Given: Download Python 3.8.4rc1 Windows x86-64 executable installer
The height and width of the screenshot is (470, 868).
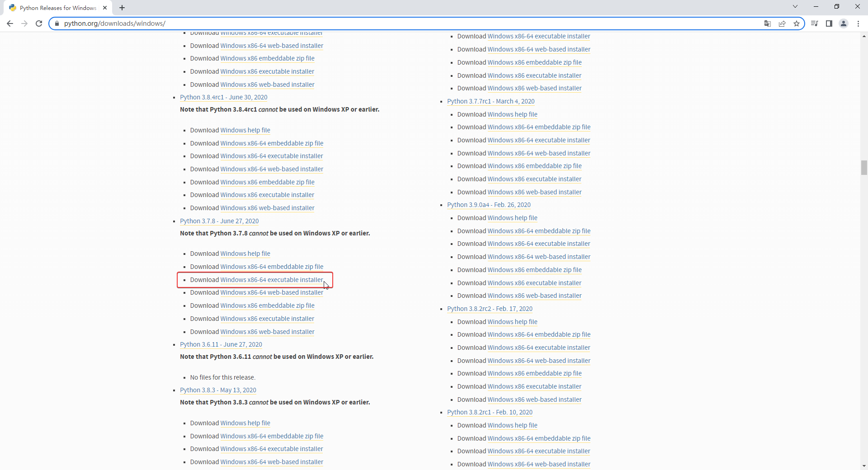Looking at the screenshot, I should [272, 156].
